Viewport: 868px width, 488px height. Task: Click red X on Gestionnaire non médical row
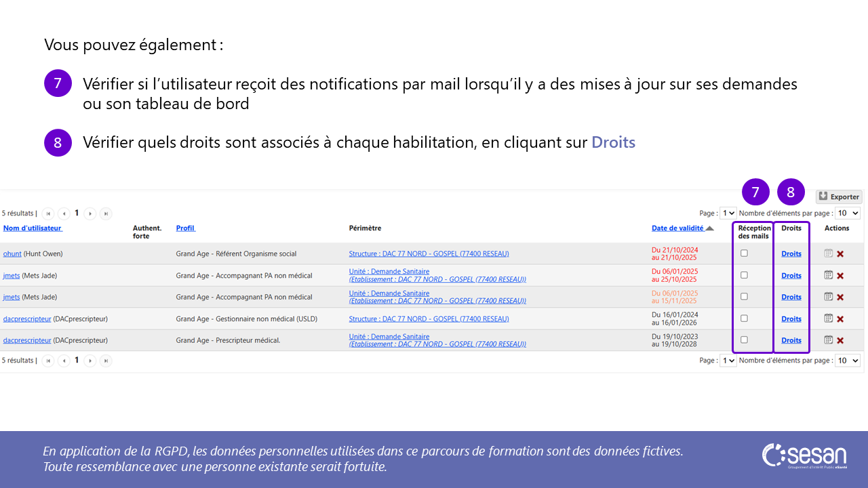(840, 319)
